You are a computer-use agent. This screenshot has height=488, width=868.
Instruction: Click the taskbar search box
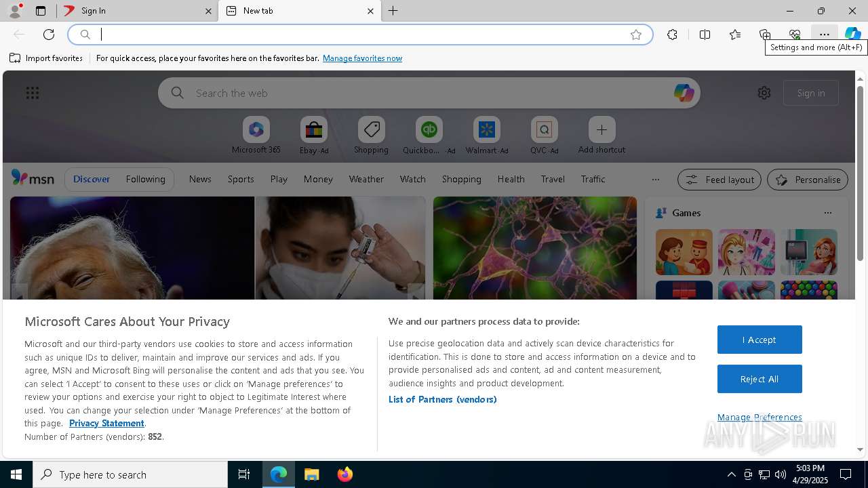pyautogui.click(x=130, y=474)
